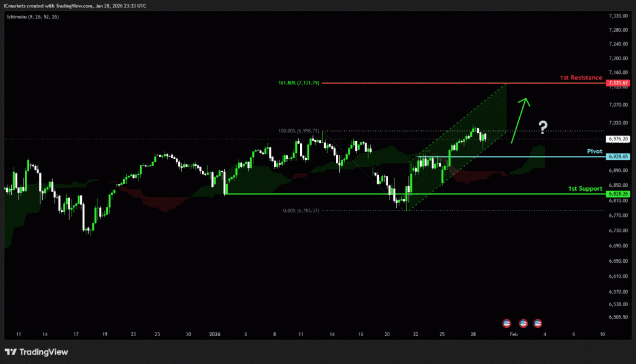Select the blue 6,928.65 pivot price tag
Image resolution: width=636 pixels, height=364 pixels.
click(x=619, y=157)
